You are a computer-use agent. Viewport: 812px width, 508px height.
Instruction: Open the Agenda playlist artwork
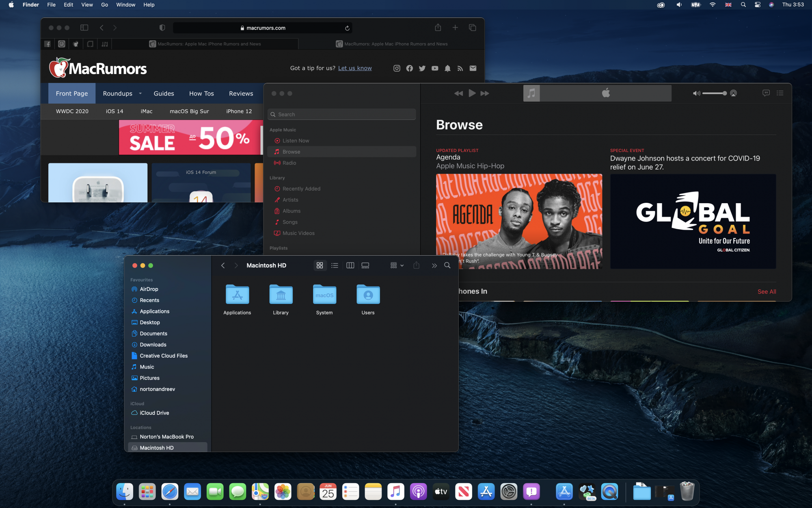pos(519,221)
